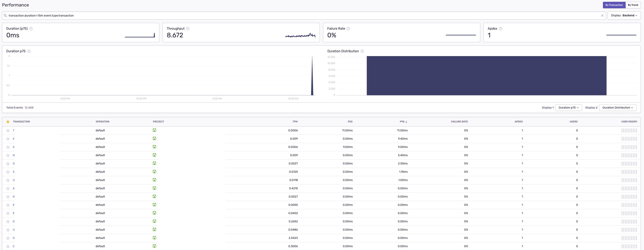This screenshot has width=644, height=250.
Task: Open the N transaction link
Action: [14, 155]
